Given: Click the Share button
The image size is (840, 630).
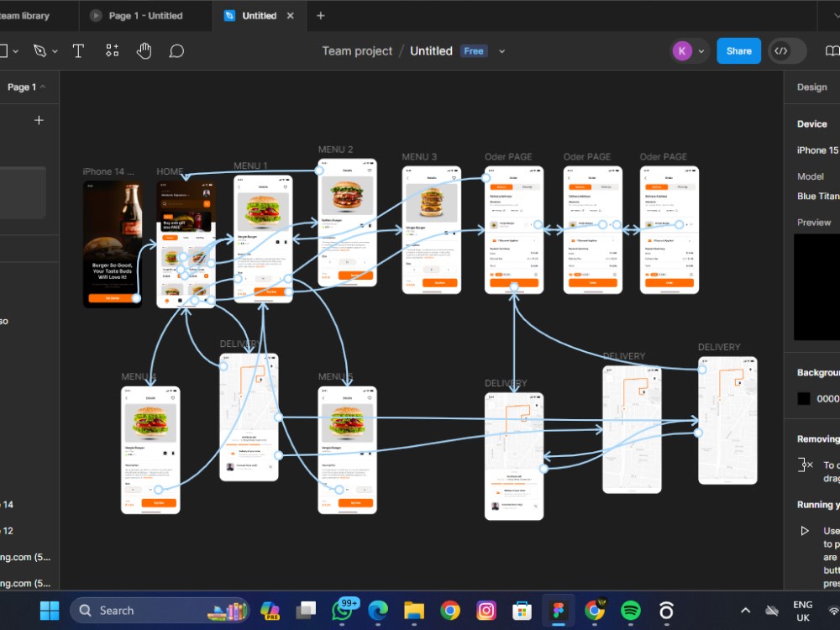Looking at the screenshot, I should pyautogui.click(x=738, y=50).
